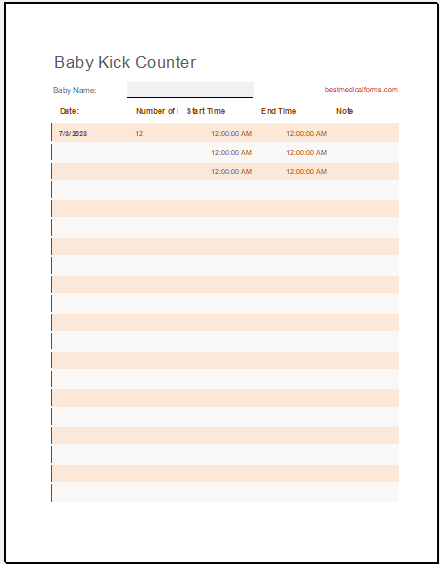This screenshot has width=440, height=564.
Task: Click the 7/8/2023 date cell
Action: point(73,133)
